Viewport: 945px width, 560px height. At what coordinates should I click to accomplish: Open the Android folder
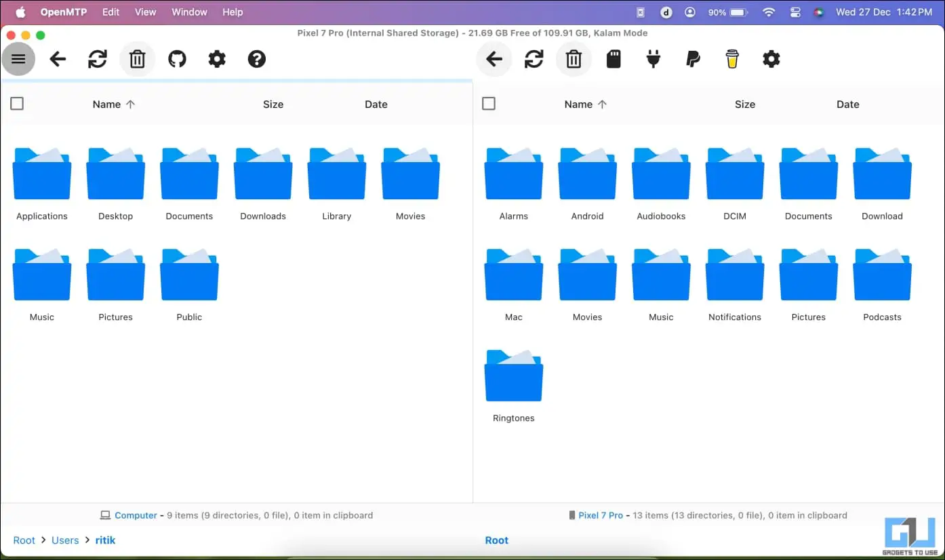point(588,184)
